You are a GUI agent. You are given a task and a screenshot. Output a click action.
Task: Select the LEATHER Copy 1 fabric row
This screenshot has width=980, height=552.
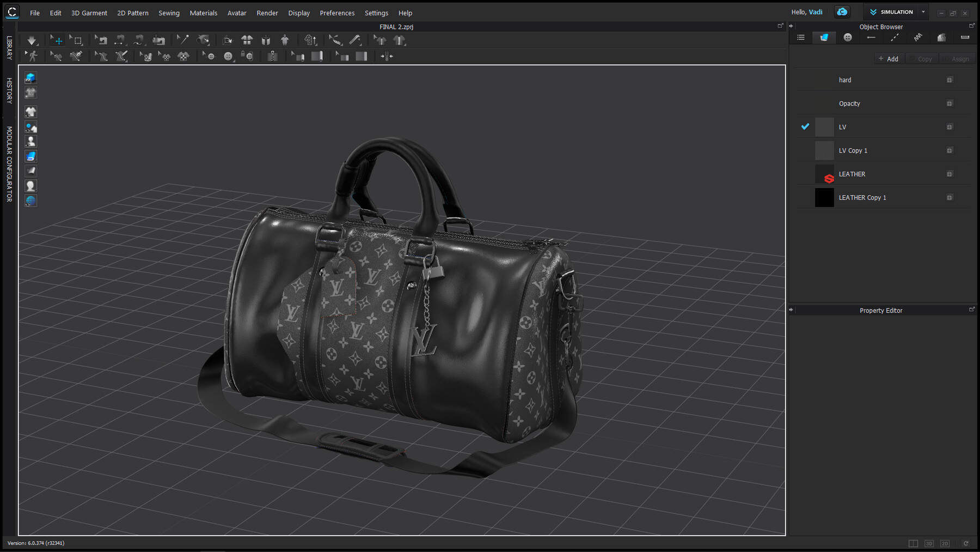click(884, 197)
